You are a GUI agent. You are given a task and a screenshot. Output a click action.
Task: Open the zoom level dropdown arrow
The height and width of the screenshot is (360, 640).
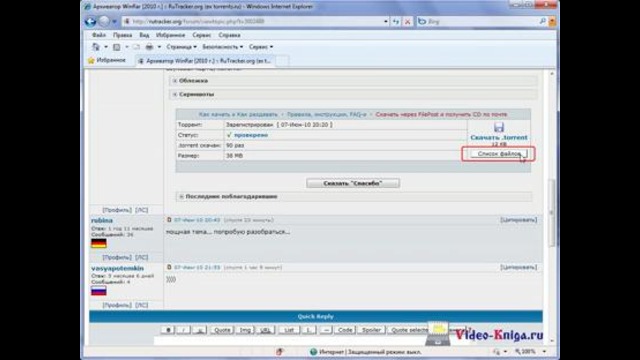[x=544, y=351]
